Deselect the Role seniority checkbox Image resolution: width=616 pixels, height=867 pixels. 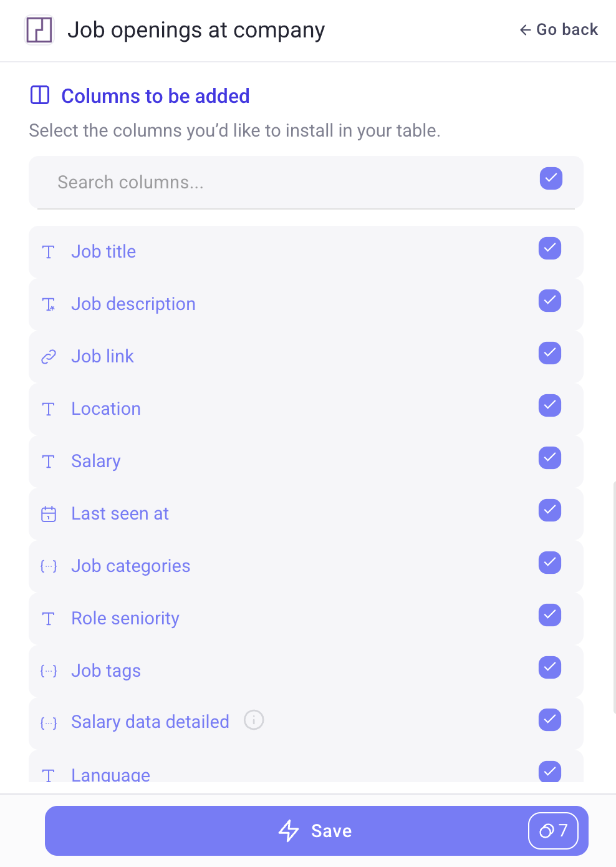tap(550, 615)
